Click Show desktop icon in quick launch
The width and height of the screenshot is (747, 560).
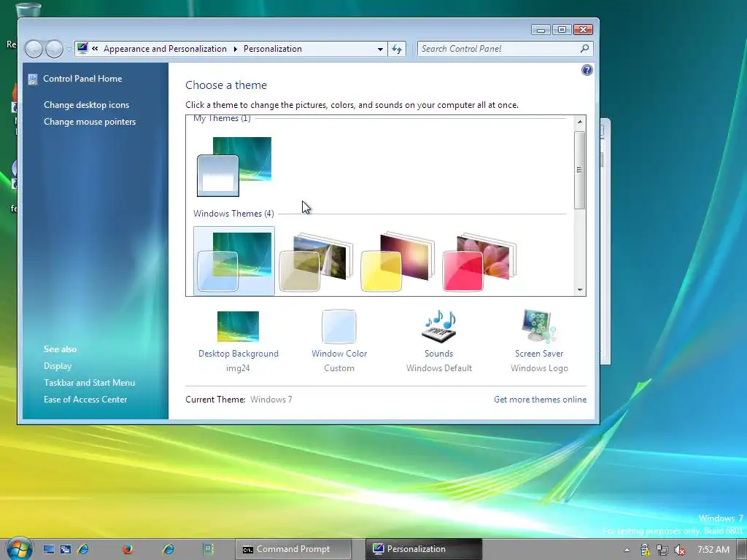49,549
